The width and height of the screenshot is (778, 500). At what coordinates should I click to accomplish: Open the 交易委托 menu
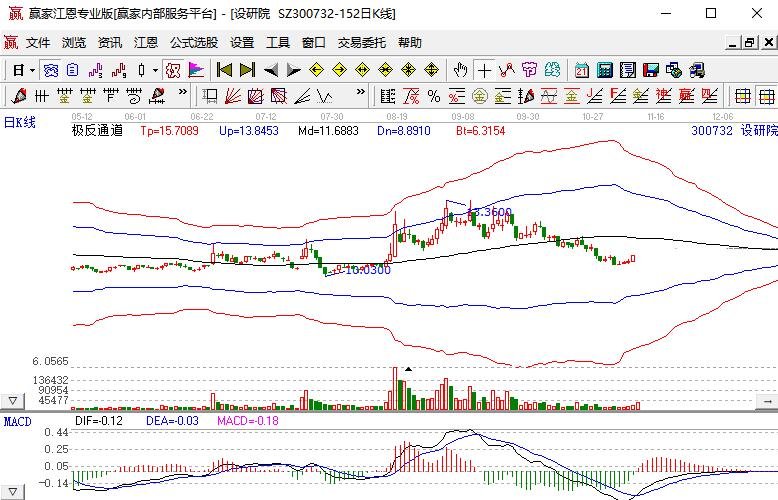(362, 43)
